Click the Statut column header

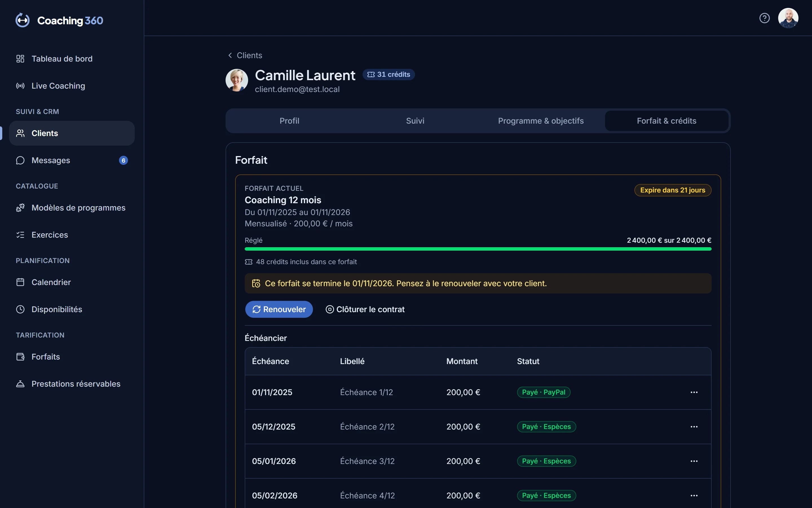pos(528,362)
